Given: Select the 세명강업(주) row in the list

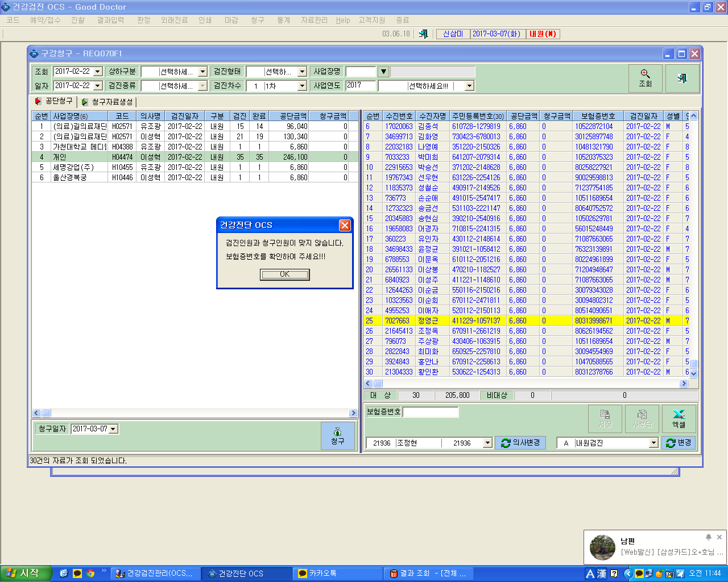Looking at the screenshot, I should (196, 167).
